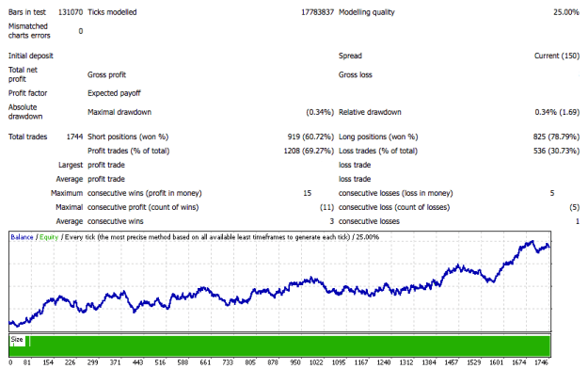
Task: Click the maximal drawdown value (0.34%)
Action: 320,112
